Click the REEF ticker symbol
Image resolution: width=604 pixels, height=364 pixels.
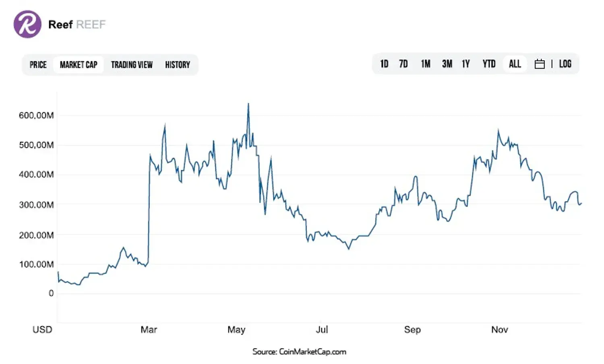click(92, 24)
